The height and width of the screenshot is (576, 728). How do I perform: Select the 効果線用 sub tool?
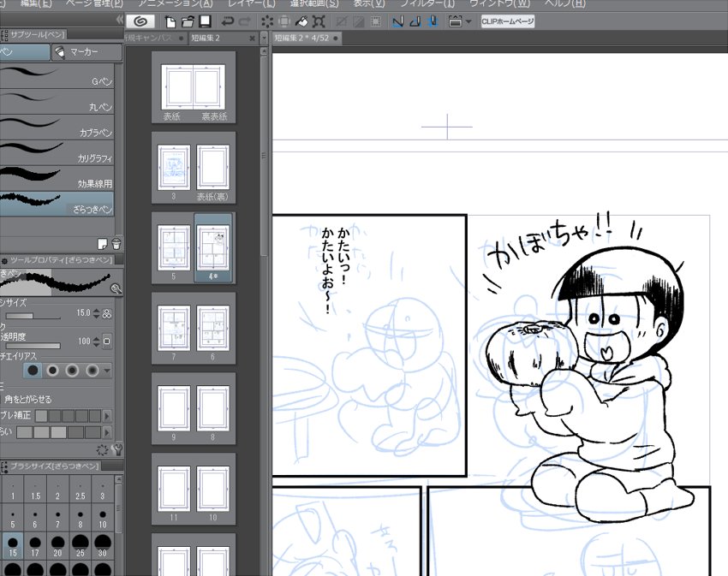(57, 179)
